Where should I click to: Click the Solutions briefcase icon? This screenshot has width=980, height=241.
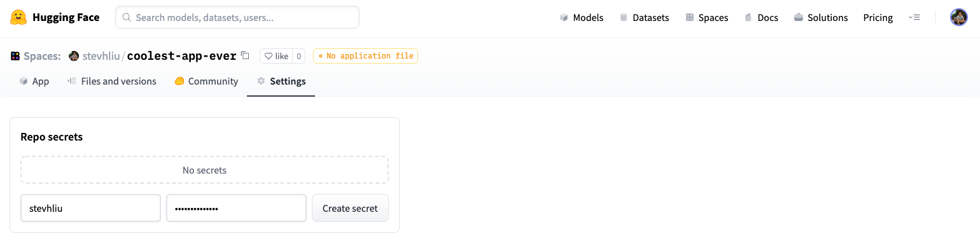point(798,18)
